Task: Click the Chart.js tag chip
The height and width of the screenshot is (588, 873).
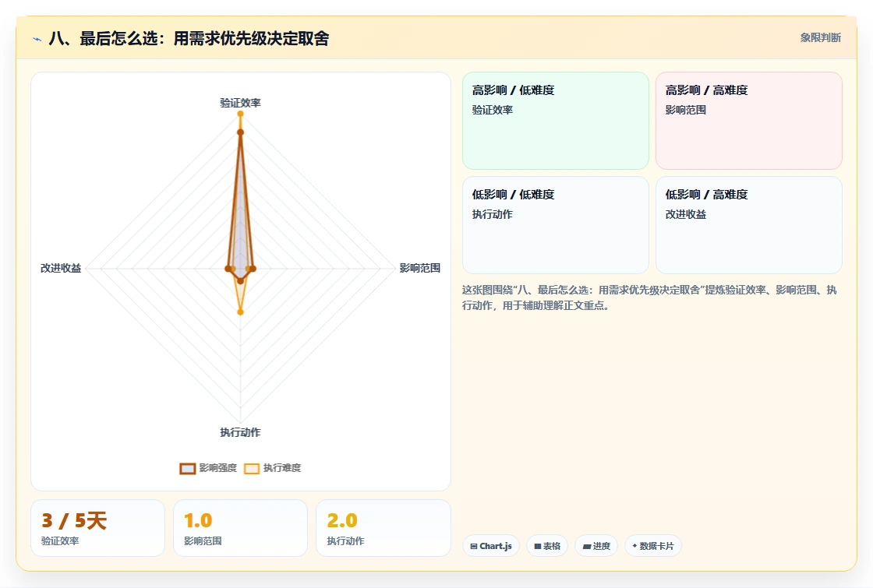Action: point(491,546)
